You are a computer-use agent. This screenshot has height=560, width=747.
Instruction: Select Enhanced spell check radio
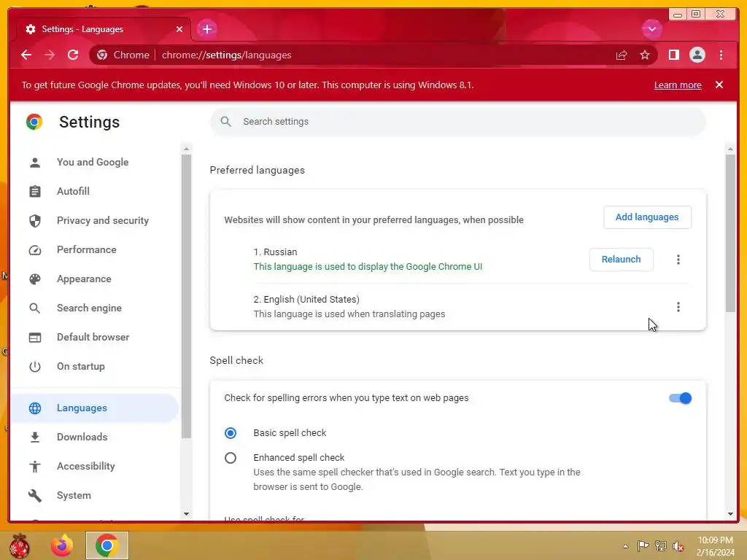(231, 458)
